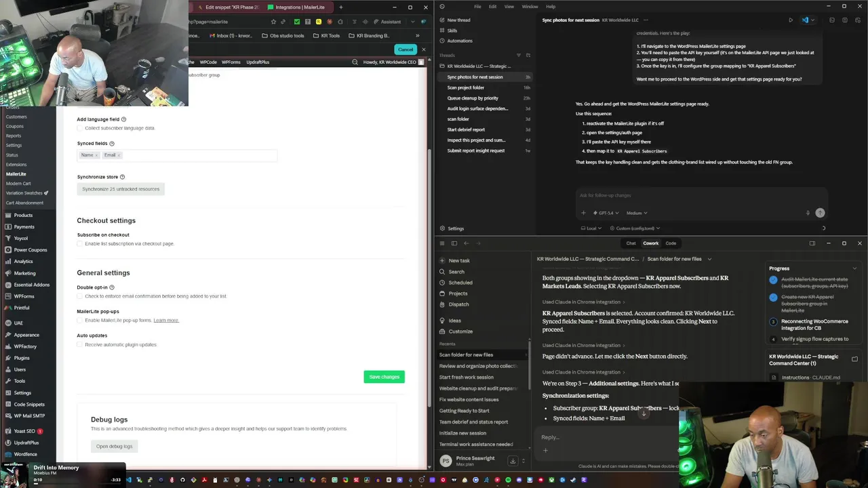The width and height of the screenshot is (868, 488).
Task: Open Payments menu in WordPress sidebar
Action: click(24, 226)
